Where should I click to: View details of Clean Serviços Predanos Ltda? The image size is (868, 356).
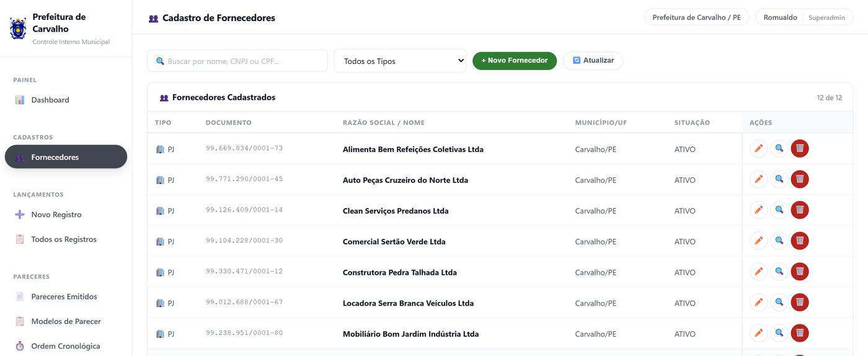779,210
